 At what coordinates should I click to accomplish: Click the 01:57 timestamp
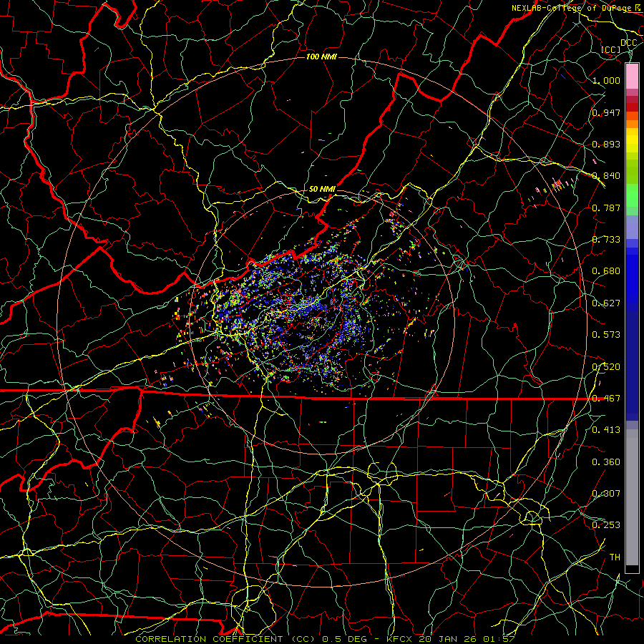[x=499, y=639]
